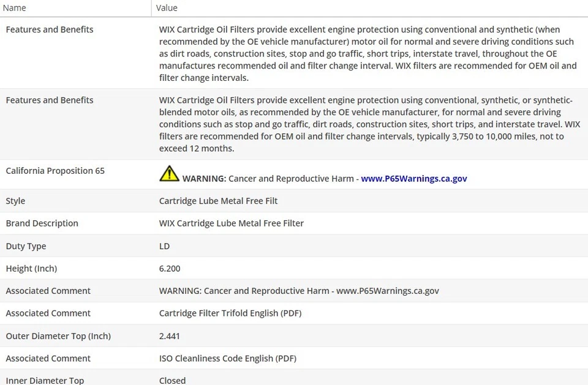
Task: Click the 'WIX Cartridge Lube Metal Free Filter' value
Action: pyautogui.click(x=232, y=223)
